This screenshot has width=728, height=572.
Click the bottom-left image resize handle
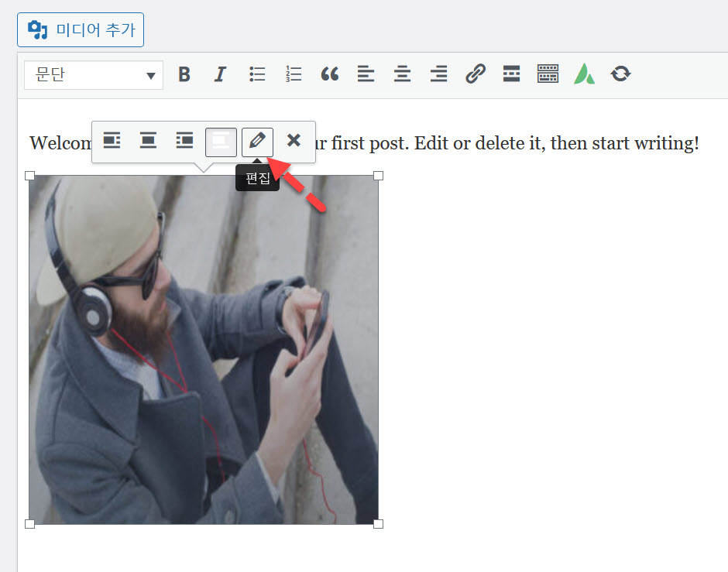pos(29,524)
